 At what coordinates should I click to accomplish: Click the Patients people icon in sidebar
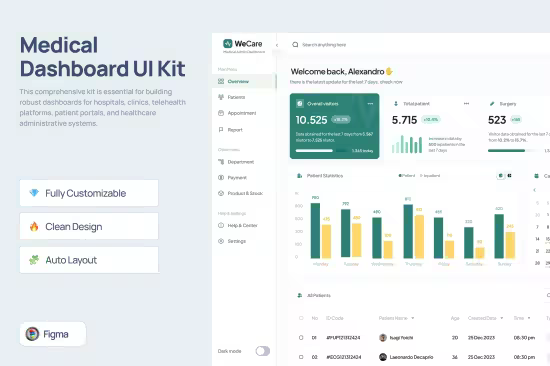point(221,97)
